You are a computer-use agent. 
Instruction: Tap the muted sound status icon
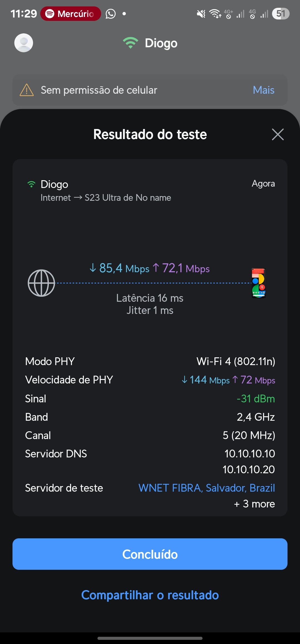click(x=201, y=14)
